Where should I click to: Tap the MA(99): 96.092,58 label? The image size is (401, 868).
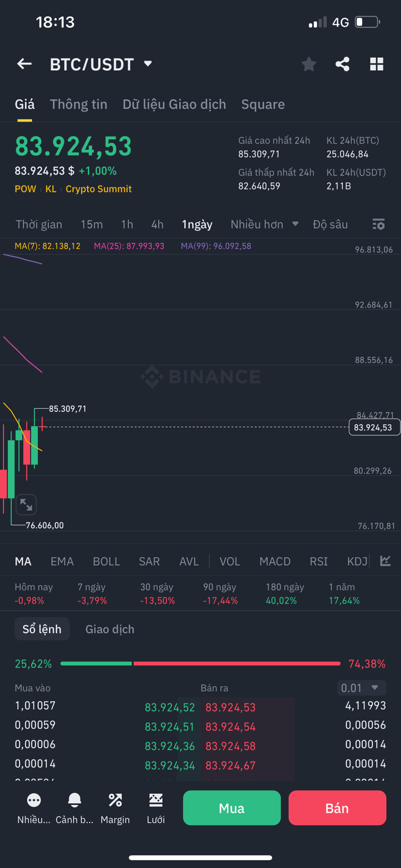pyautogui.click(x=216, y=246)
